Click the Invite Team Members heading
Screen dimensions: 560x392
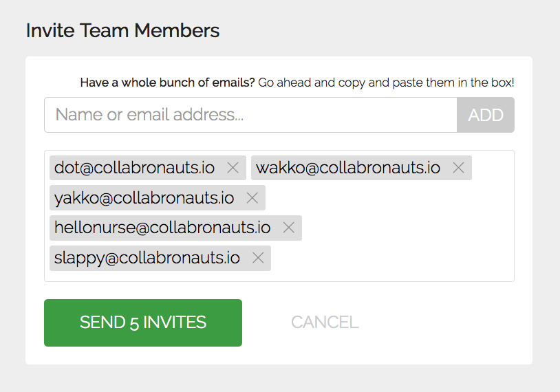tap(122, 31)
